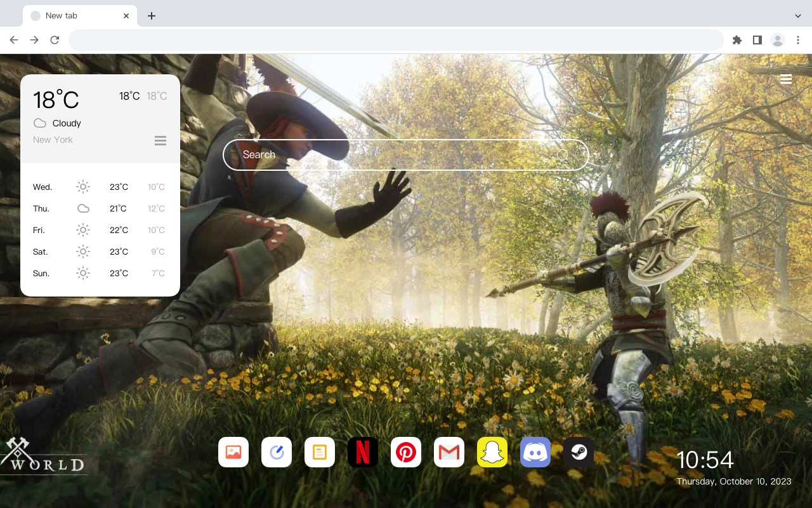Open the Snapchat shortcut
The height and width of the screenshot is (508, 812).
(492, 452)
